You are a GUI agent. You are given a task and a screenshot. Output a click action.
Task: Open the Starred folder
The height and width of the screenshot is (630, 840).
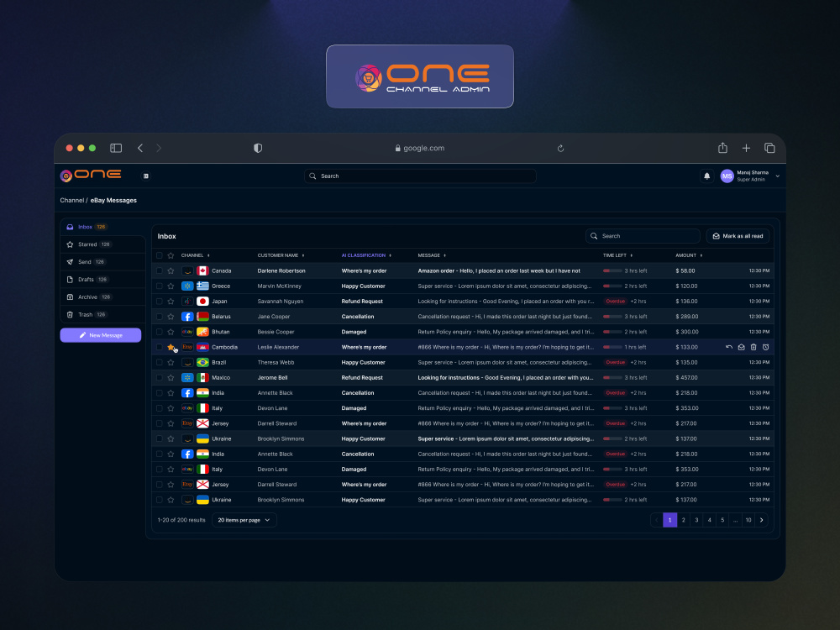[x=102, y=244]
